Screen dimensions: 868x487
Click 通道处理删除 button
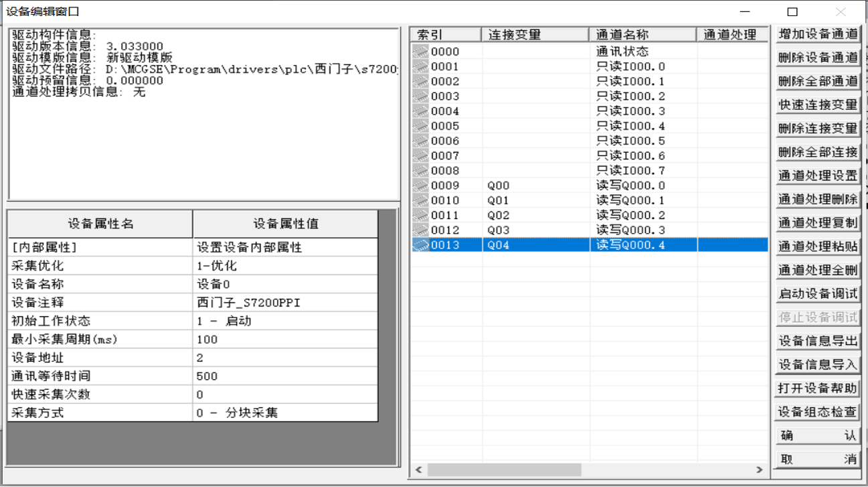pos(818,199)
